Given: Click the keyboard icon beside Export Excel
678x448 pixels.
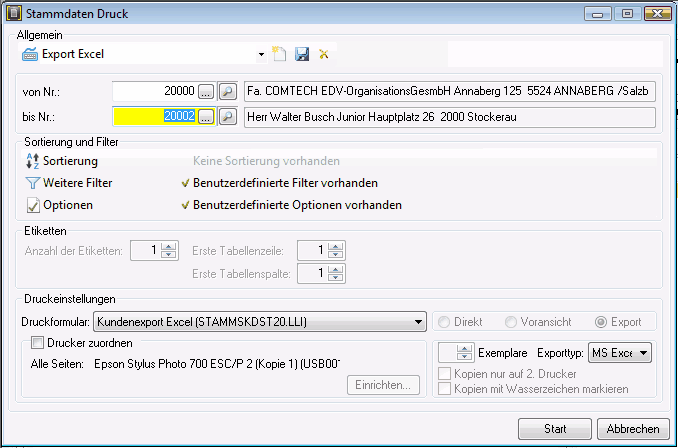Looking at the screenshot, I should tap(30, 54).
